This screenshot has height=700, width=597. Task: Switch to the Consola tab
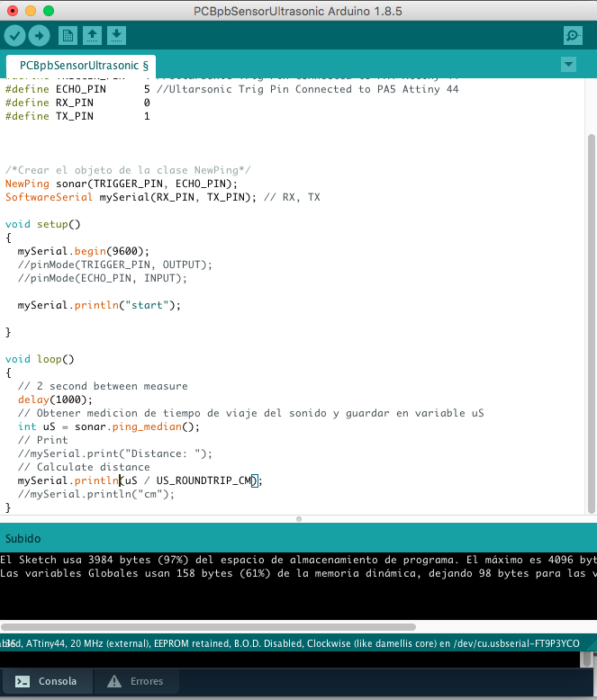coord(47,681)
